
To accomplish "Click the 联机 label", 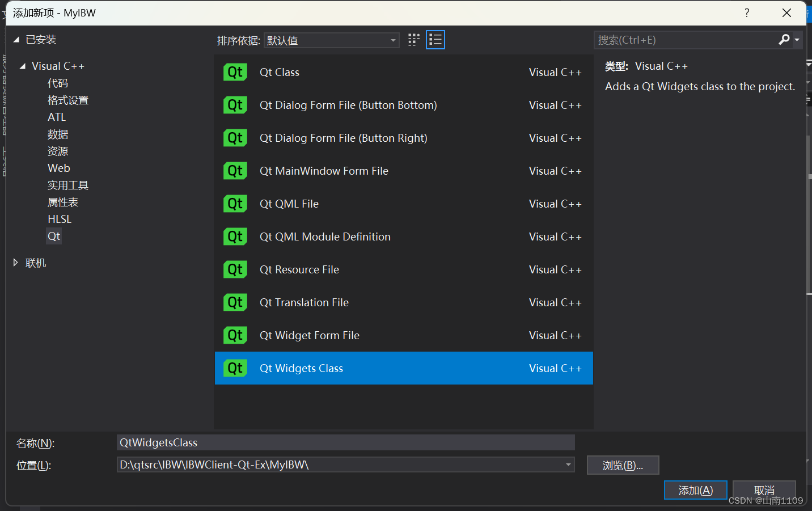I will (36, 263).
